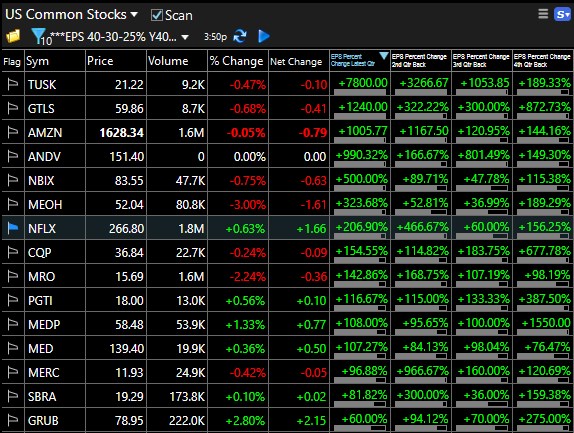Screen dimensions: 574x433
Task: Flag the CQP row
Action: pos(13,253)
